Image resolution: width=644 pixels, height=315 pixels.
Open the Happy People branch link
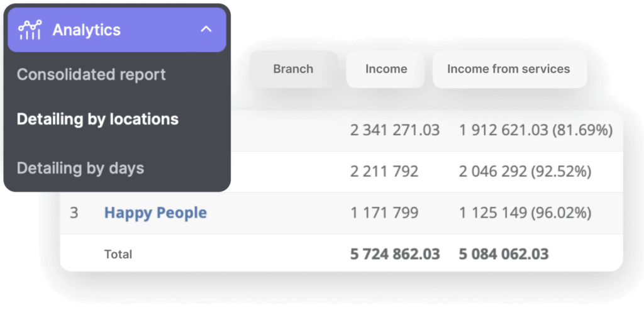point(155,213)
